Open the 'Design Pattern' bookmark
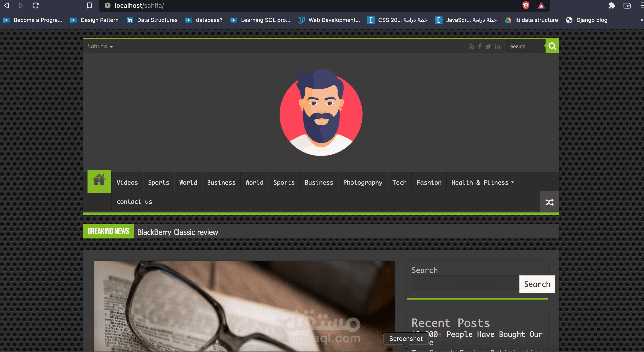Image resolution: width=644 pixels, height=352 pixels. [x=94, y=20]
